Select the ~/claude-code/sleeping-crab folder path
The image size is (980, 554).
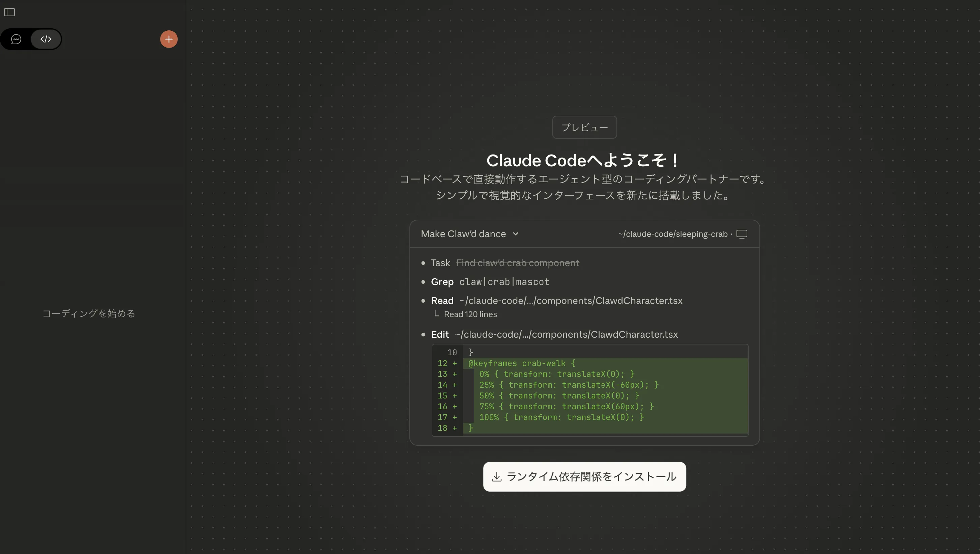point(672,234)
